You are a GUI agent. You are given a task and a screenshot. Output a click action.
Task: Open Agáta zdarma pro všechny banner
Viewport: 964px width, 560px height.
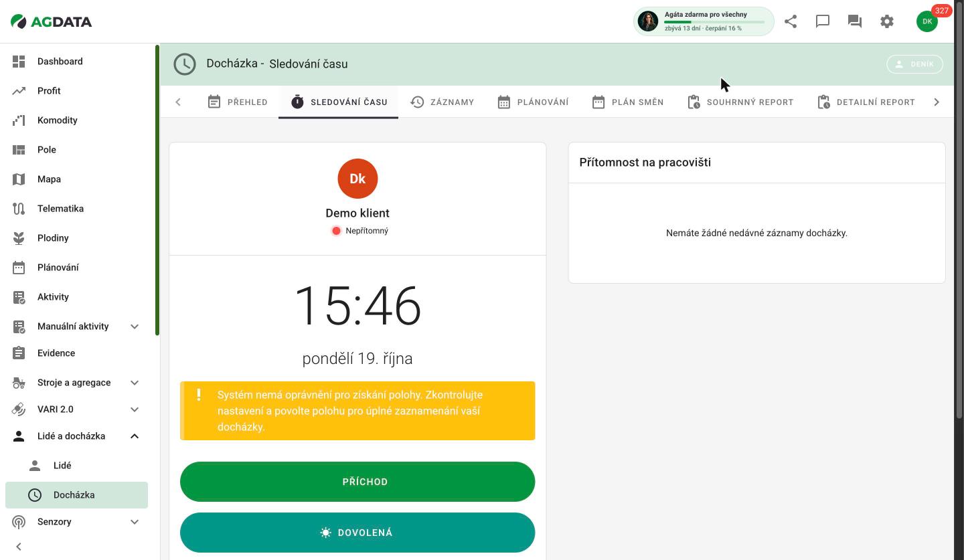(704, 21)
